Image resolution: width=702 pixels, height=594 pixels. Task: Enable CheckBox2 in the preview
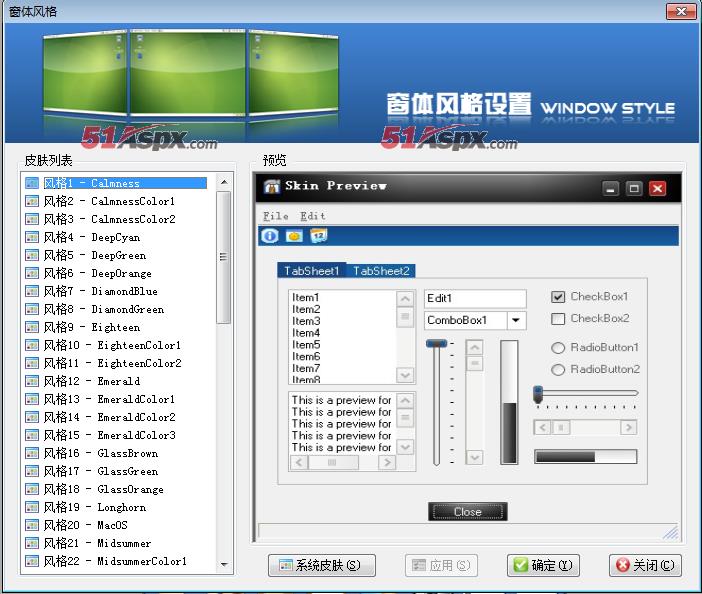tap(558, 319)
